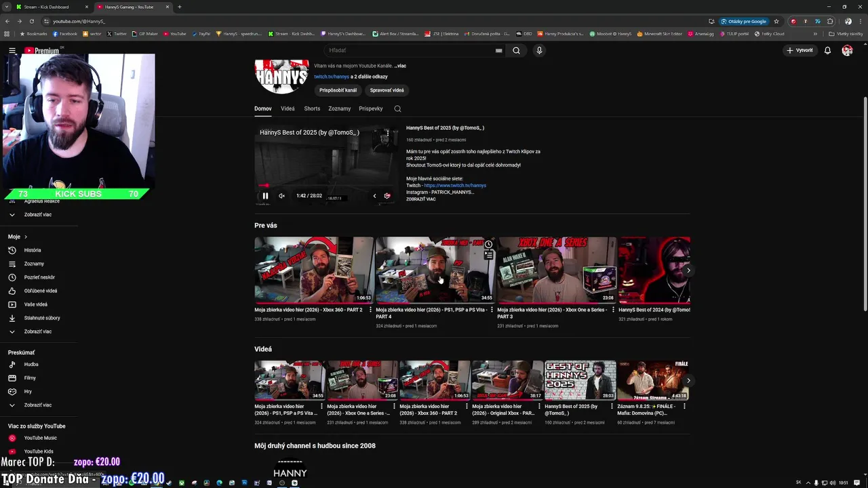868x488 pixels.
Task: Click the Vytvoriť create button
Action: click(x=800, y=50)
